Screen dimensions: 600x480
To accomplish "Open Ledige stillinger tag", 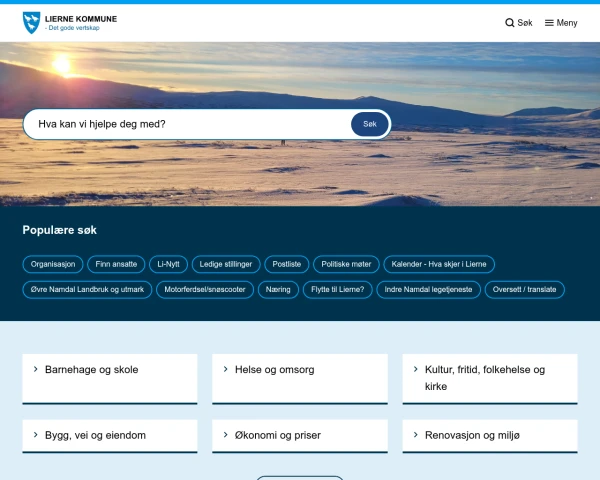I will 227,264.
